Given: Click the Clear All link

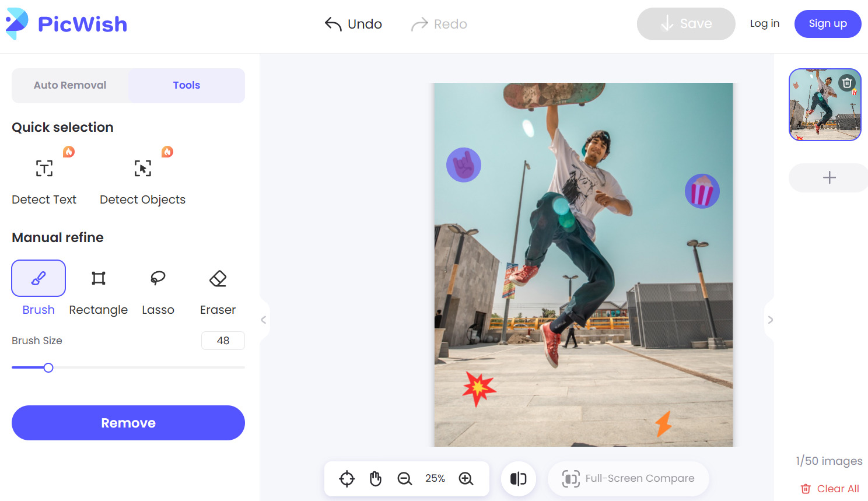Looking at the screenshot, I should [x=829, y=488].
